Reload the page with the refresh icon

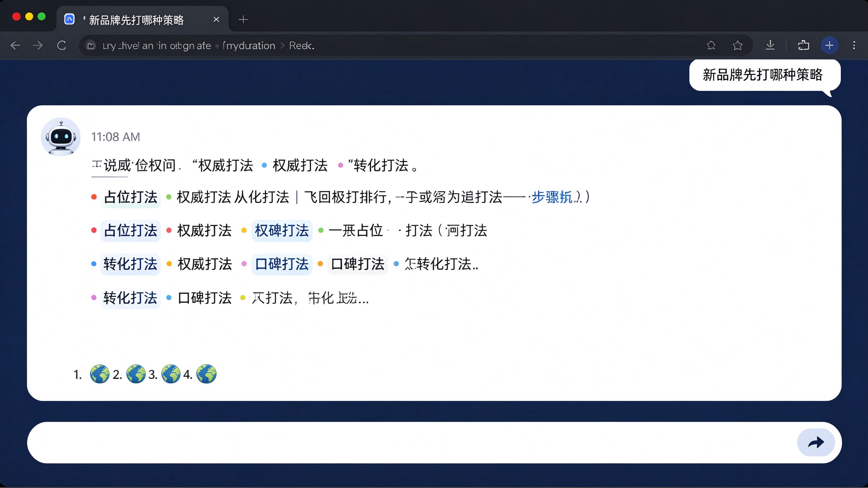62,45
